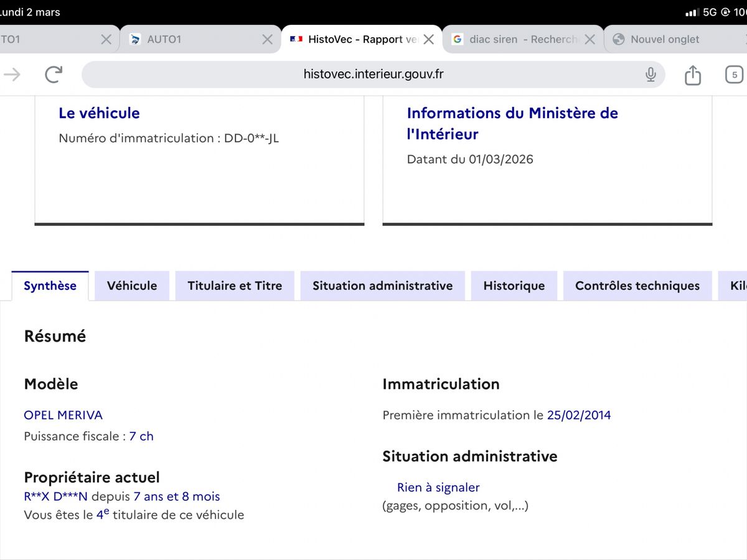Show open tabs counter button
The width and height of the screenshot is (747, 560).
[734, 75]
